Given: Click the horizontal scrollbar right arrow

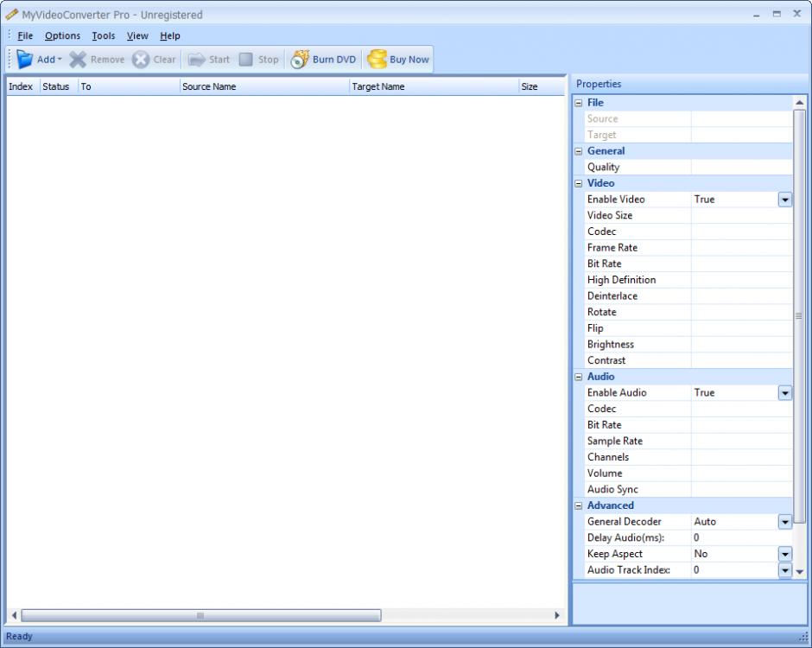Looking at the screenshot, I should pos(556,615).
